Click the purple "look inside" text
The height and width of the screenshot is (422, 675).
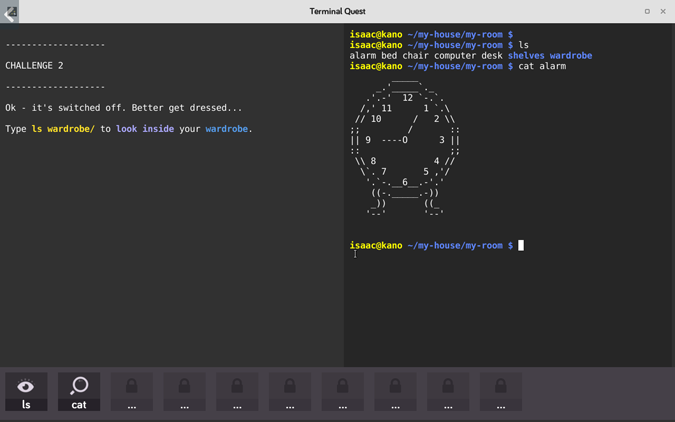145,129
